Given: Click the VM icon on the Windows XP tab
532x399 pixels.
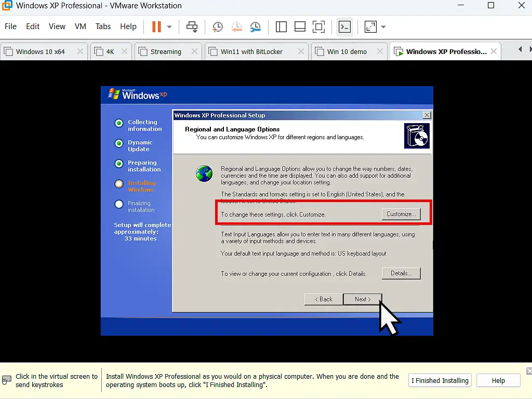Looking at the screenshot, I should (398, 51).
